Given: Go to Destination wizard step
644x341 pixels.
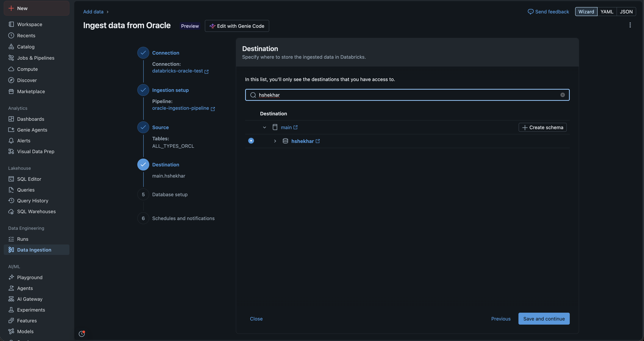Looking at the screenshot, I should (x=165, y=165).
